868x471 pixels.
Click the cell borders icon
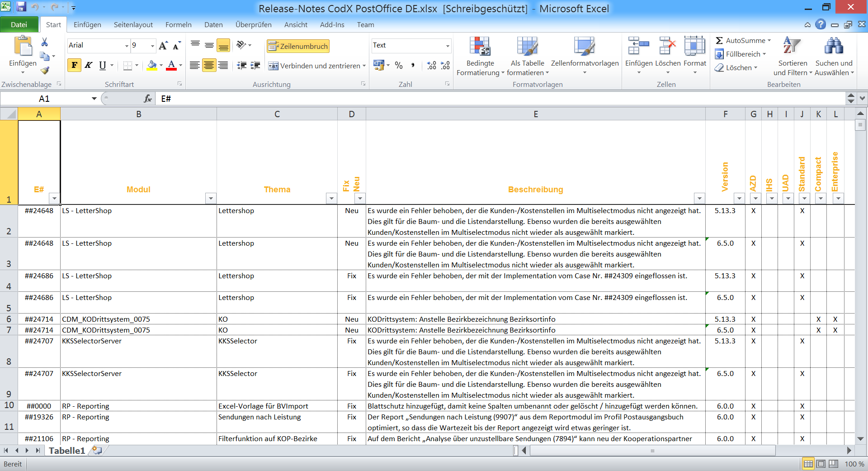click(128, 66)
